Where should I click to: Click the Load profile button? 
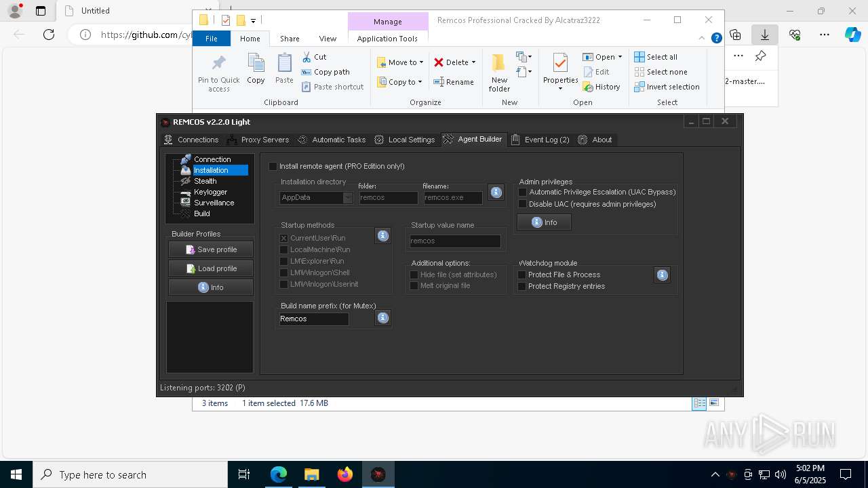(211, 268)
